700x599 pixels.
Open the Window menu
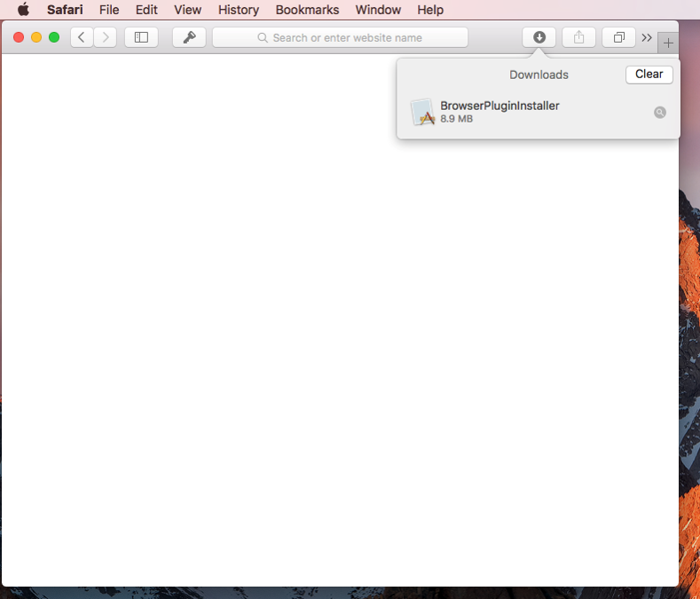[378, 10]
